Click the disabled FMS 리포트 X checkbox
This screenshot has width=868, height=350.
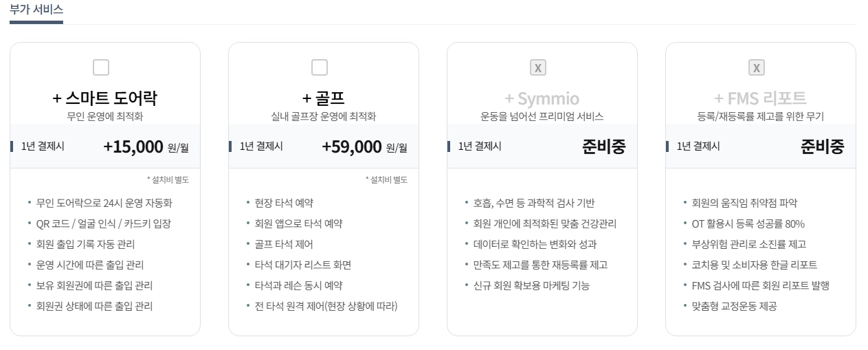coord(757,67)
